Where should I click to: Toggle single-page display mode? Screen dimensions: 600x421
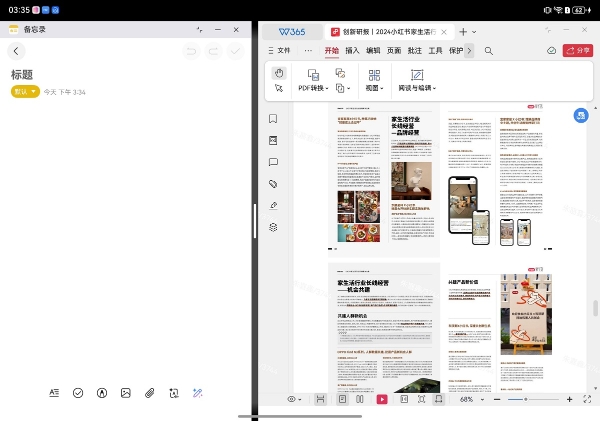[341, 399]
